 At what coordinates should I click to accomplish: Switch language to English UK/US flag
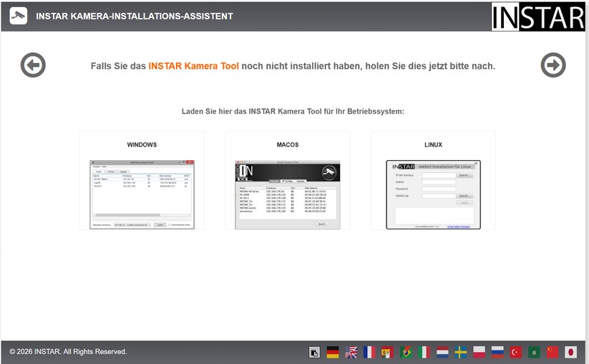coord(351,353)
